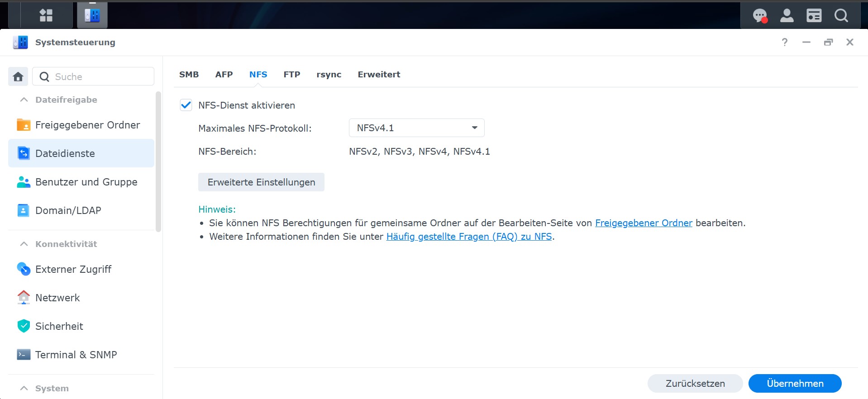Switch to the rsync tab

click(x=329, y=75)
